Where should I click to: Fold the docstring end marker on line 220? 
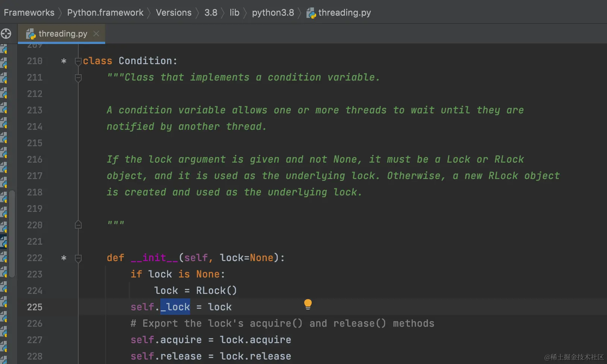coord(78,225)
